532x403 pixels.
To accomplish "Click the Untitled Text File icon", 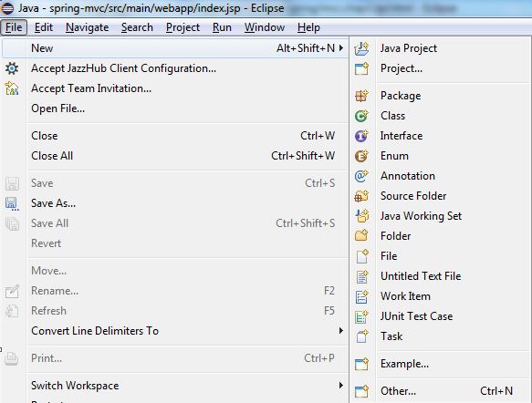I will pos(362,276).
